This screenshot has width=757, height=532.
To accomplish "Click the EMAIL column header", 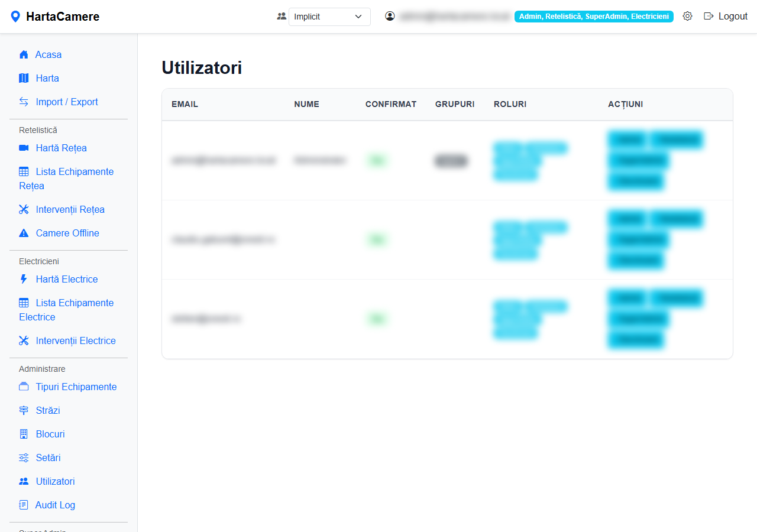I will (x=185, y=104).
